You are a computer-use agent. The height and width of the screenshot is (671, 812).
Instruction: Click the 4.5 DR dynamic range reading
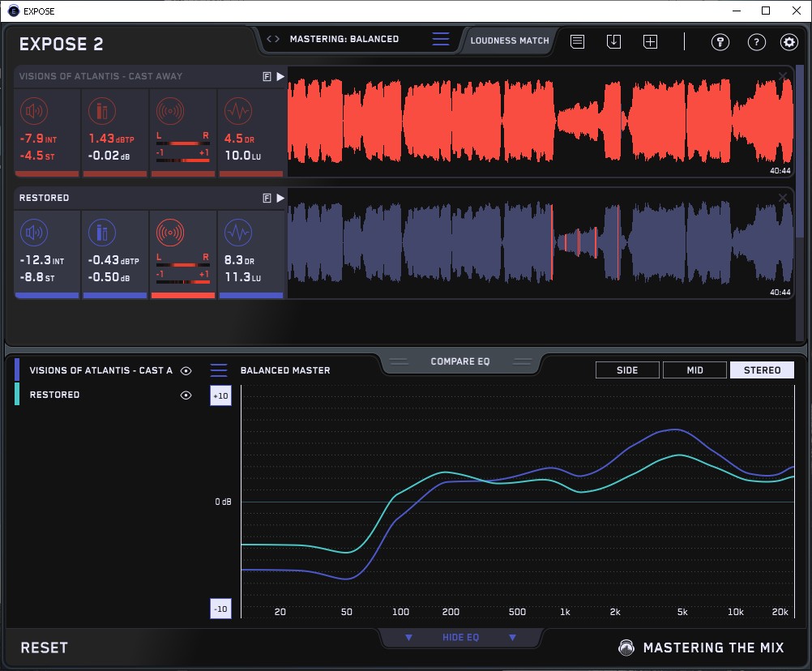pos(239,139)
